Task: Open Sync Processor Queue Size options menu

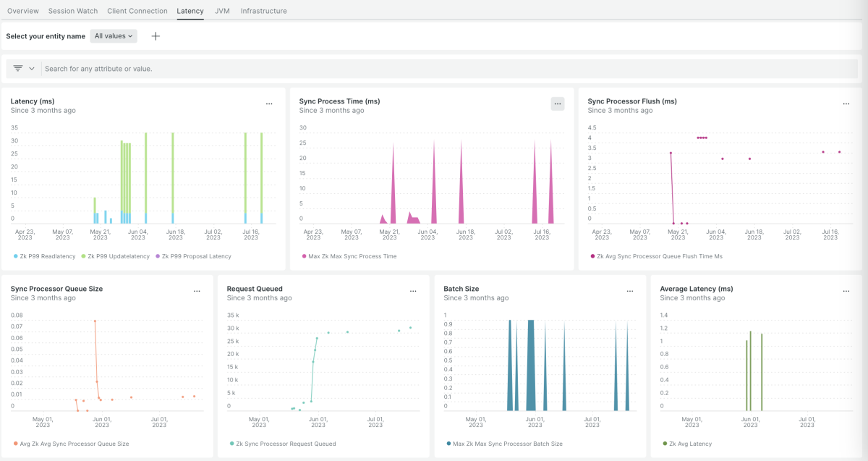Action: tap(197, 292)
